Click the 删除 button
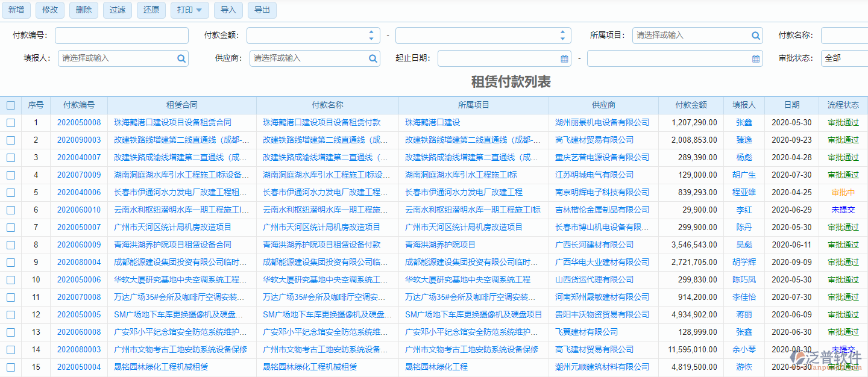Image resolution: width=868 pixels, height=377 pixels. click(x=83, y=10)
